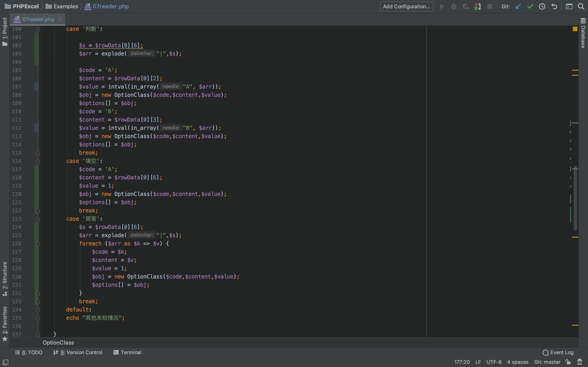Viewport: 588px width, 367px height.
Task: Click the Git commit checkmark icon
Action: [530, 7]
